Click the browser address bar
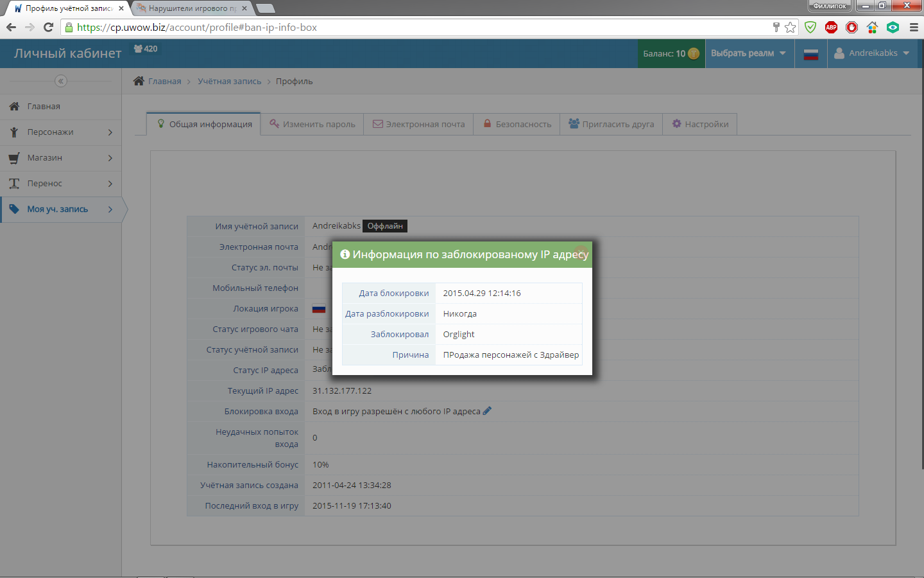 pyautogui.click(x=417, y=27)
